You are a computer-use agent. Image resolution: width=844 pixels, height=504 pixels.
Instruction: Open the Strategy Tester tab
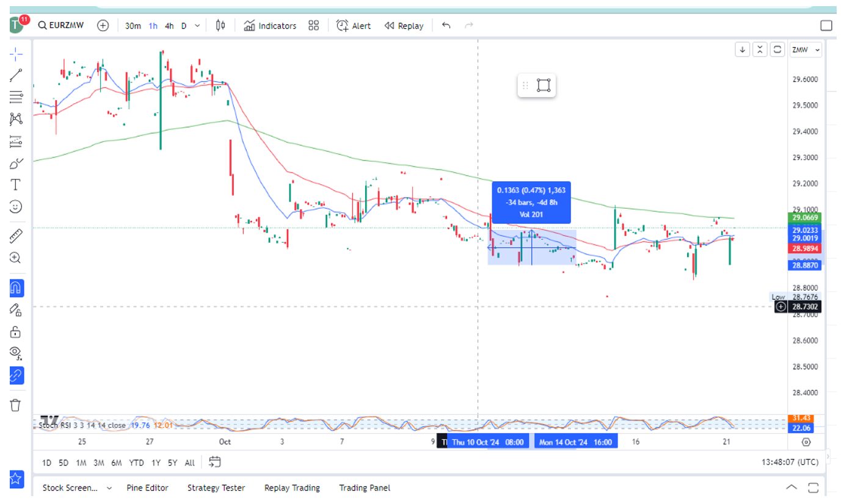(216, 488)
